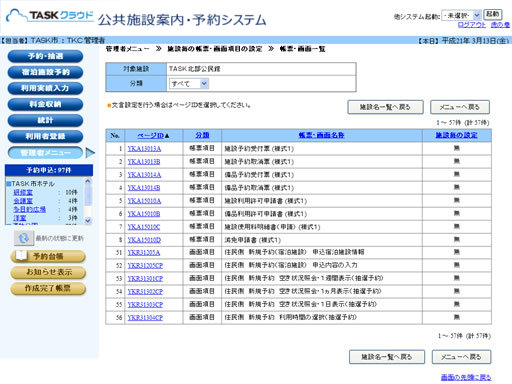
Task: Click the 会議室 link in reservation list
Action: [x=23, y=201]
